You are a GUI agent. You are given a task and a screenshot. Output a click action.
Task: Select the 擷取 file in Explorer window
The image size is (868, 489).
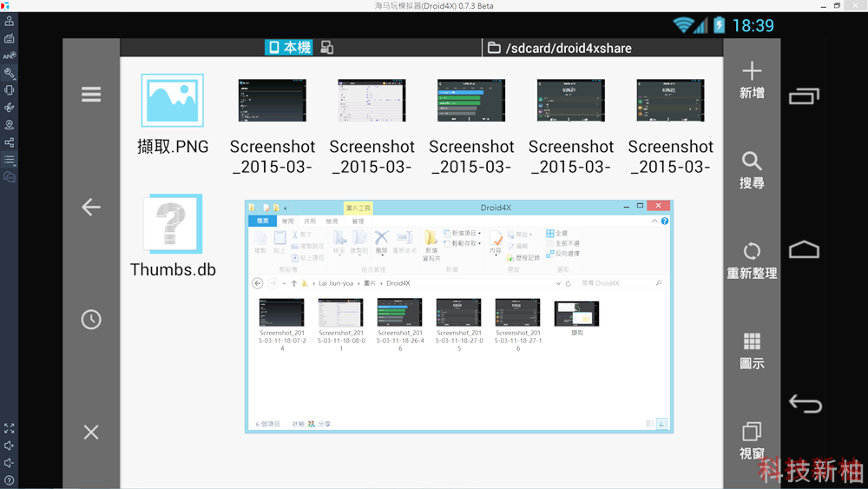[x=577, y=319]
